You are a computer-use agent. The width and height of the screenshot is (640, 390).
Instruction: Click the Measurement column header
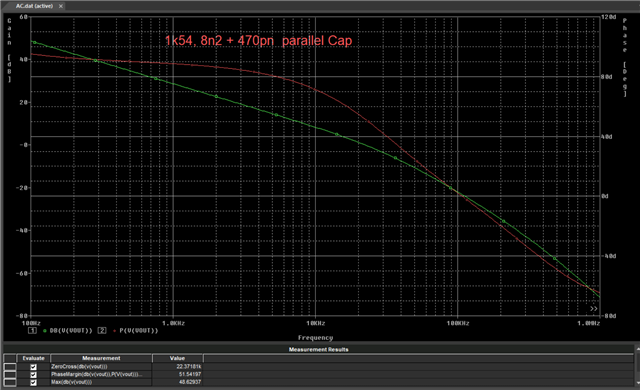click(x=101, y=358)
